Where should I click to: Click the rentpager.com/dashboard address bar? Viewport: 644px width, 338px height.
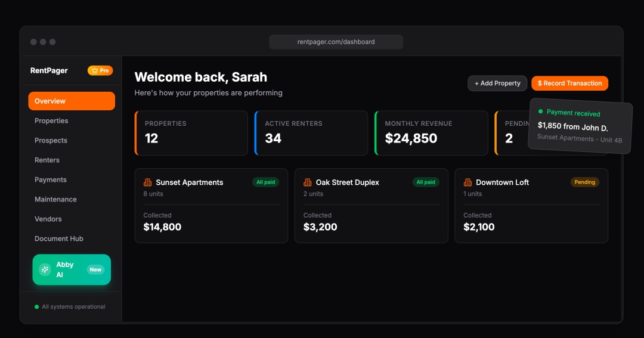pos(336,42)
